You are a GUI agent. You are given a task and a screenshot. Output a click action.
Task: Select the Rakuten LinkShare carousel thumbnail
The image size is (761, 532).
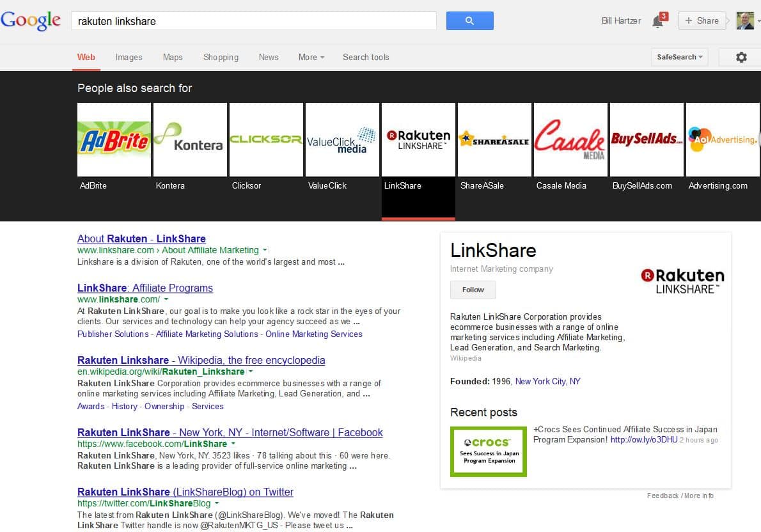point(418,140)
